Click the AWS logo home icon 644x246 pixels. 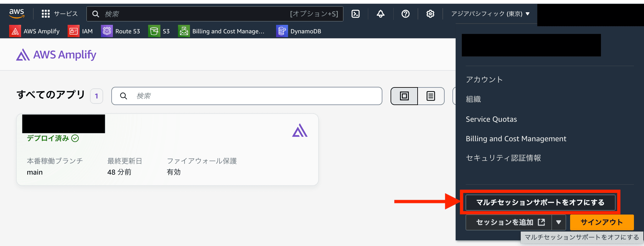click(x=17, y=14)
